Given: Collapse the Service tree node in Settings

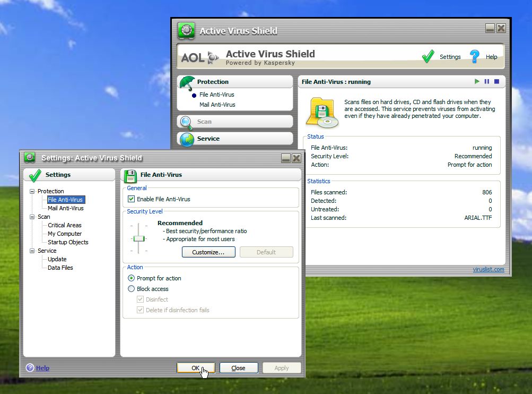Looking at the screenshot, I should [32, 251].
